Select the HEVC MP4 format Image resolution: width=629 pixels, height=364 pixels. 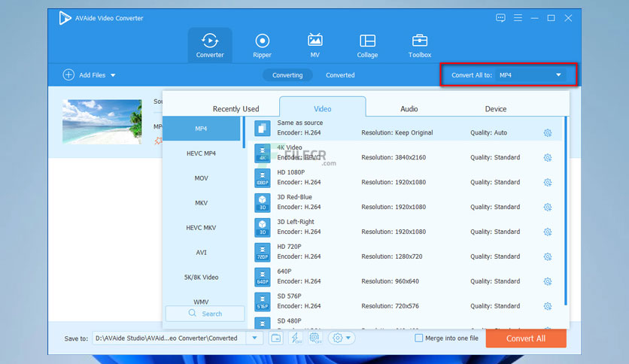202,153
